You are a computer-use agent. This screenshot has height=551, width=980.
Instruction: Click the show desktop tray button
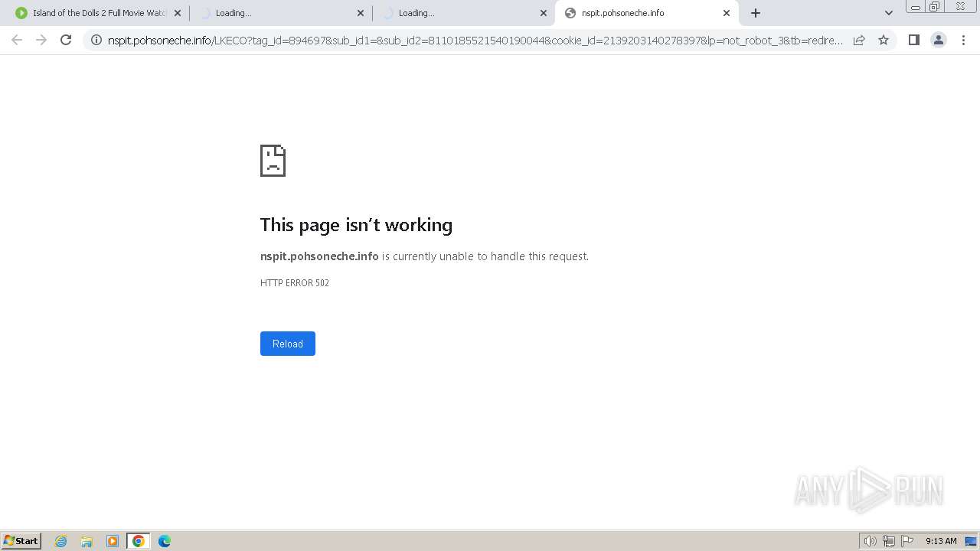[x=971, y=541]
